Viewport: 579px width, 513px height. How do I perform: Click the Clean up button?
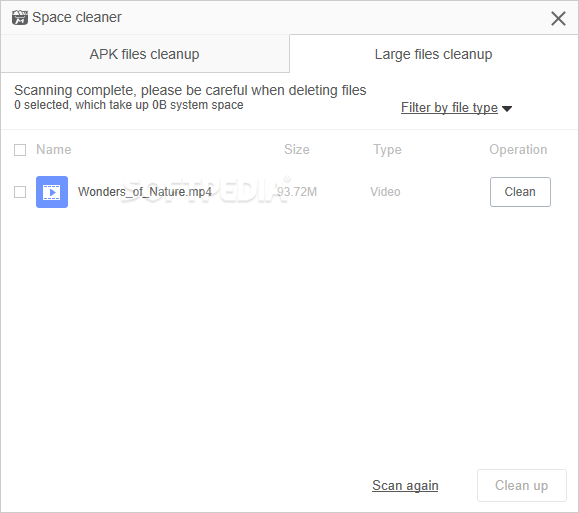(521, 485)
